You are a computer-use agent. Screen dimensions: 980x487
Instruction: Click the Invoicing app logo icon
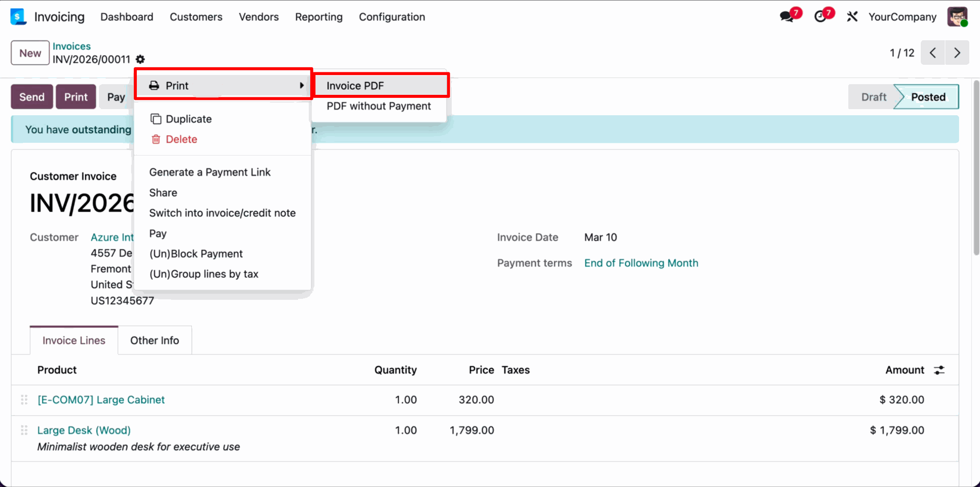(18, 17)
